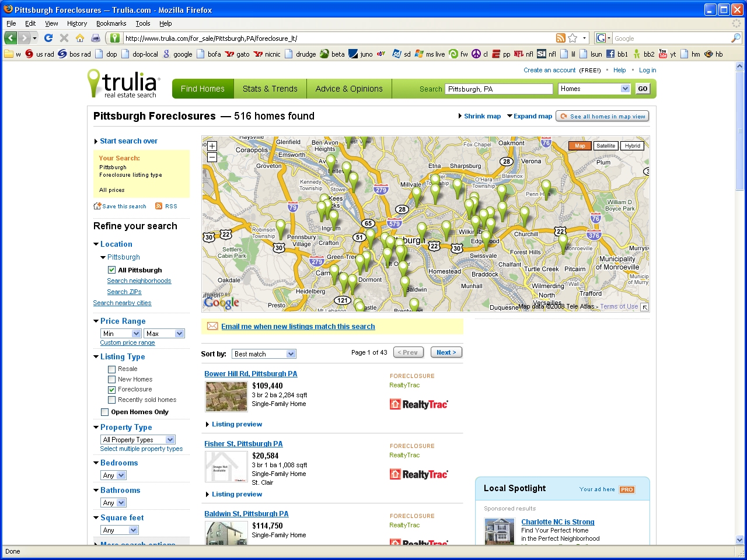Click the browser Forward arrow button
747x560 pixels.
point(24,38)
